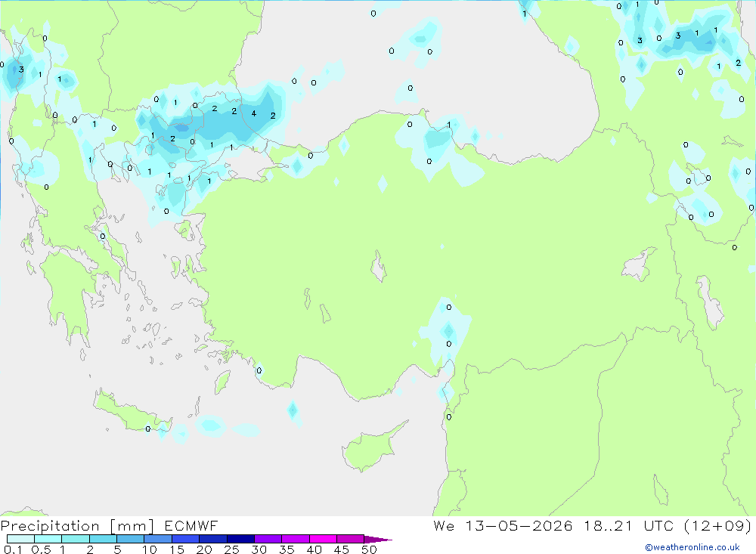Pick the 10–15 mm legend swatch

(x=158, y=539)
